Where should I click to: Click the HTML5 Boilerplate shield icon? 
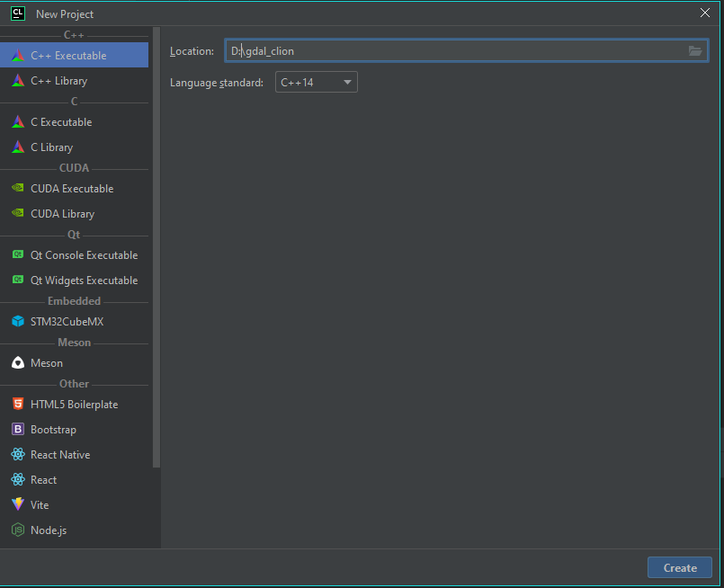pyautogui.click(x=18, y=404)
